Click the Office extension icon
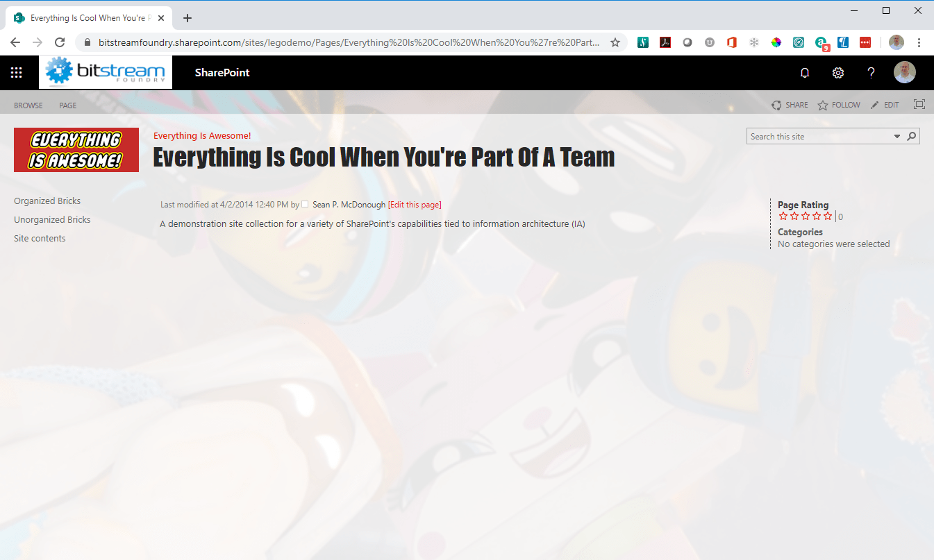 731,42
